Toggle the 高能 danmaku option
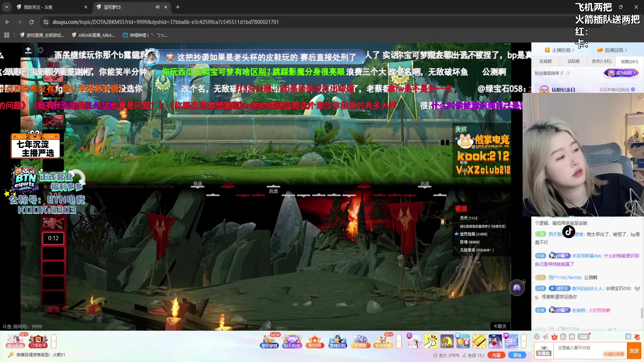This screenshot has width=644, height=362. [x=584, y=337]
